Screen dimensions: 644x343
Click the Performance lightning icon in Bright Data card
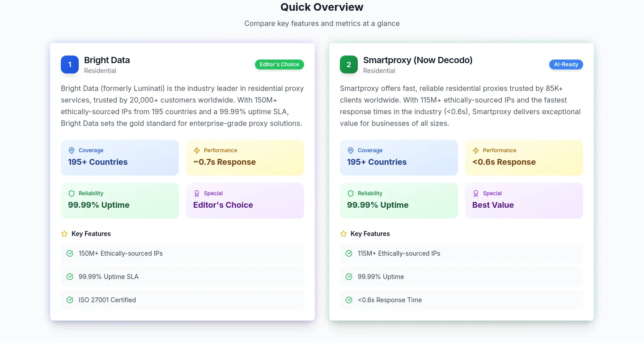(197, 150)
